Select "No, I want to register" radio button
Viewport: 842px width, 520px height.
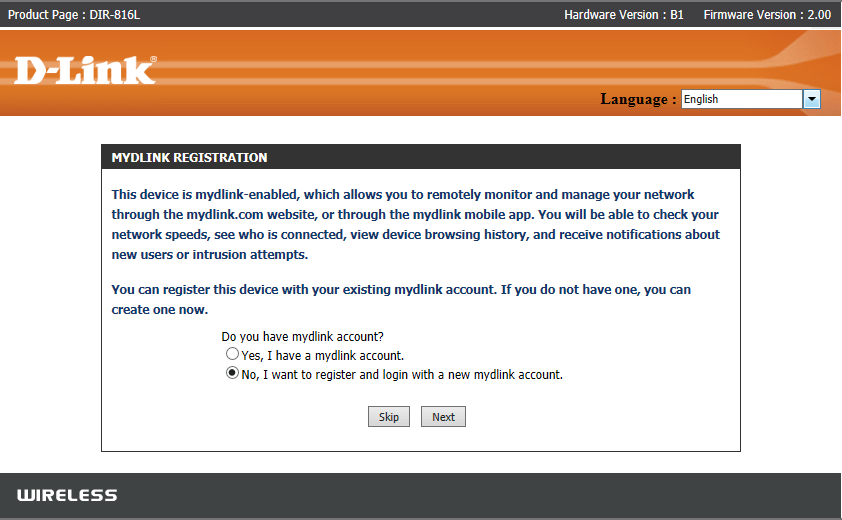point(232,373)
